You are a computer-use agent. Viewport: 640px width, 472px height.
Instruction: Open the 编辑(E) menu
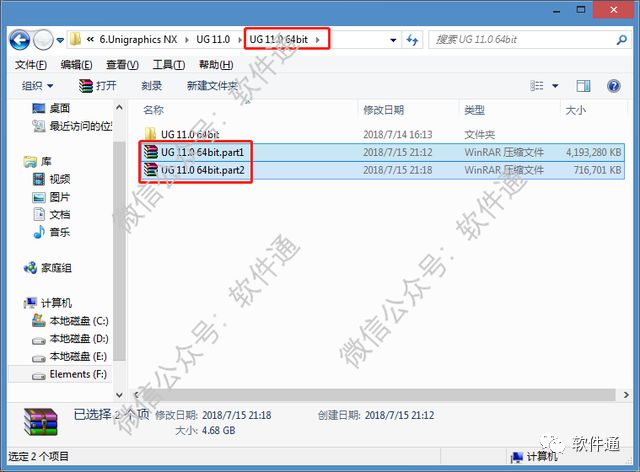click(76, 65)
